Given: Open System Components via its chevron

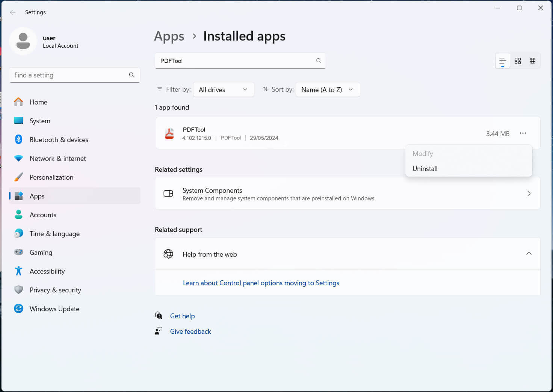Looking at the screenshot, I should 529,194.
